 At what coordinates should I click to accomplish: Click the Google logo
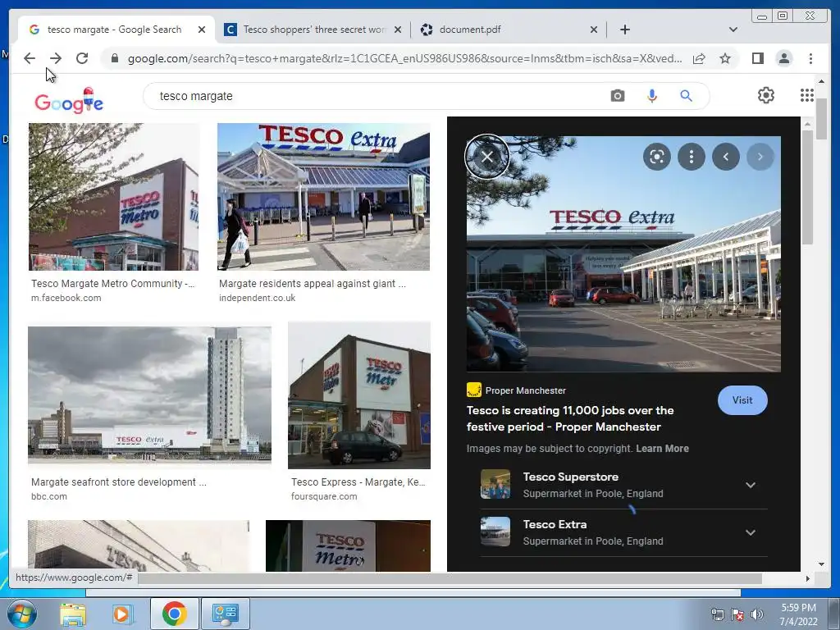pyautogui.click(x=69, y=100)
